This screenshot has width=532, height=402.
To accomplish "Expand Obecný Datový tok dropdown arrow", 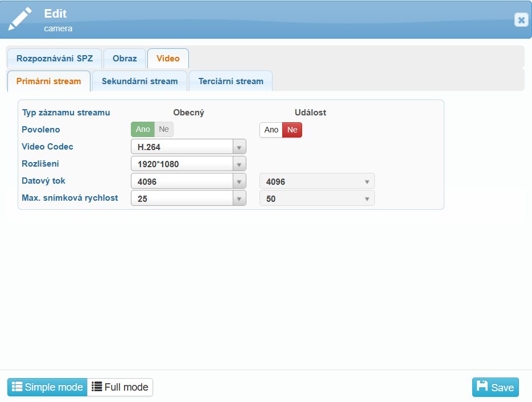I will pos(240,182).
